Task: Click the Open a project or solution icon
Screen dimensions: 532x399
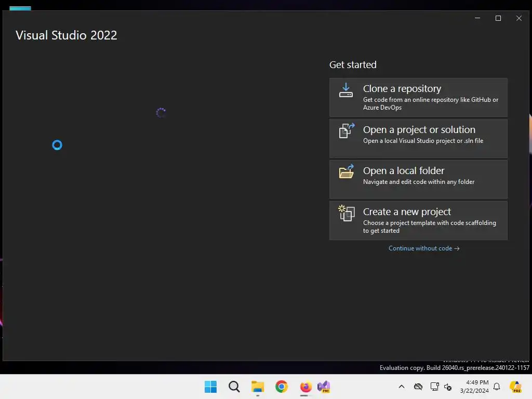Action: tap(347, 130)
